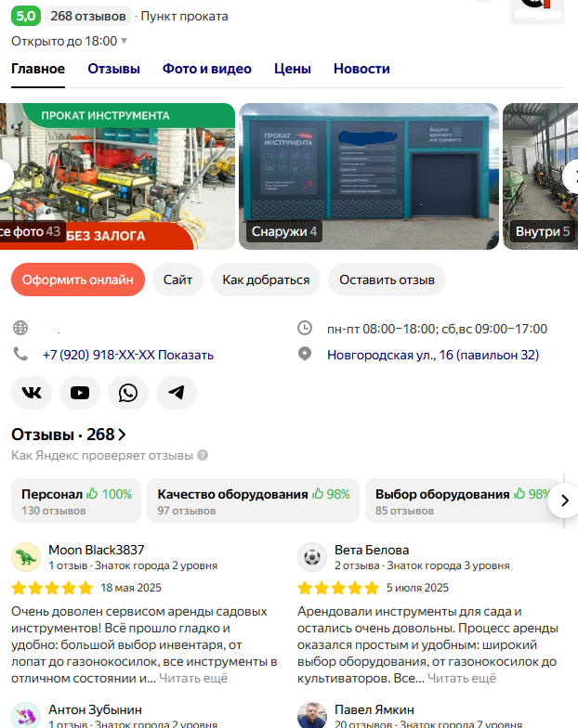Filter reviews by 'Персонал' category
Screen dimensions: 578x728
click(76, 500)
